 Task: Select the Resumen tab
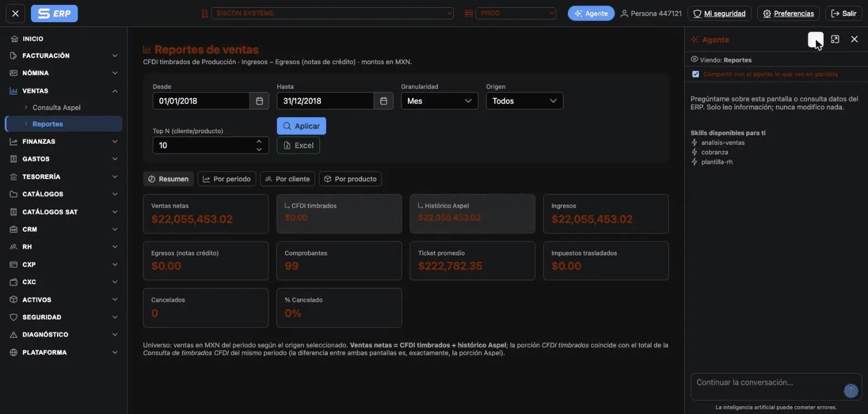[168, 179]
